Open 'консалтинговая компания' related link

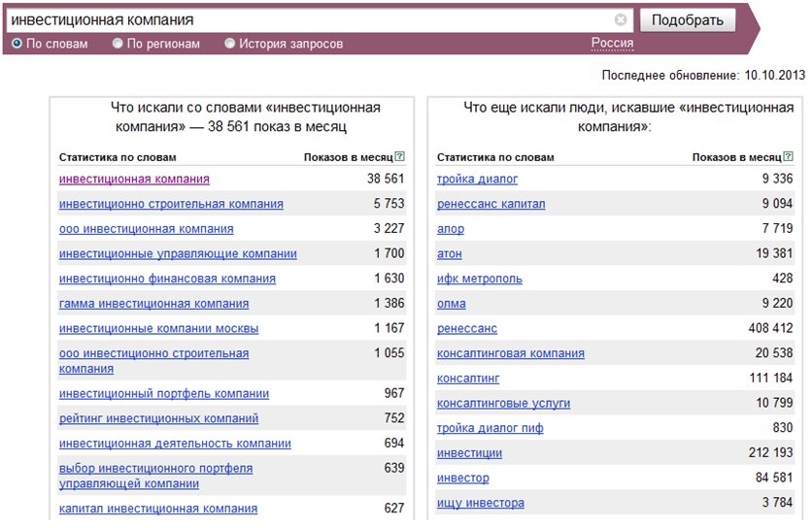tap(511, 353)
